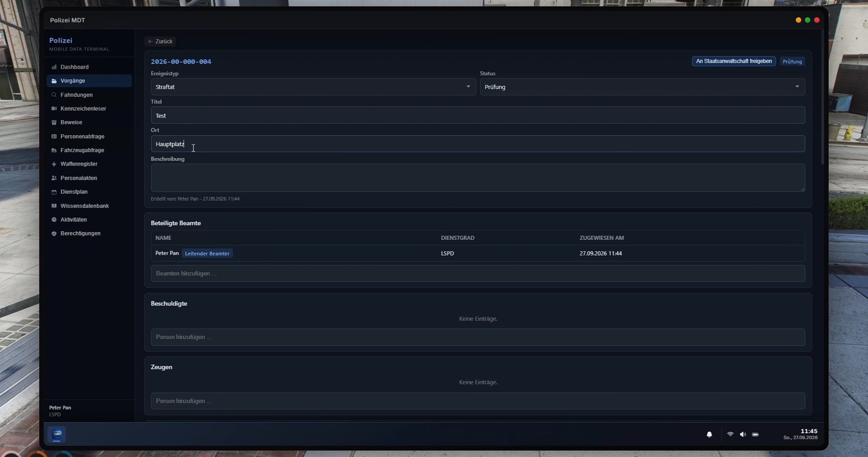Expand the Status dropdown showing Prüfung
868x457 pixels.
tap(642, 87)
